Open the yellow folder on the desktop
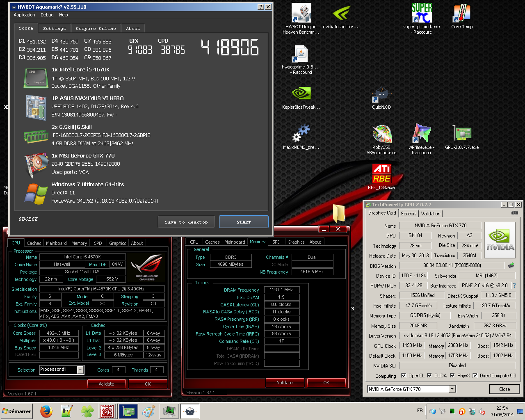The width and height of the screenshot is (525, 420). (339, 213)
